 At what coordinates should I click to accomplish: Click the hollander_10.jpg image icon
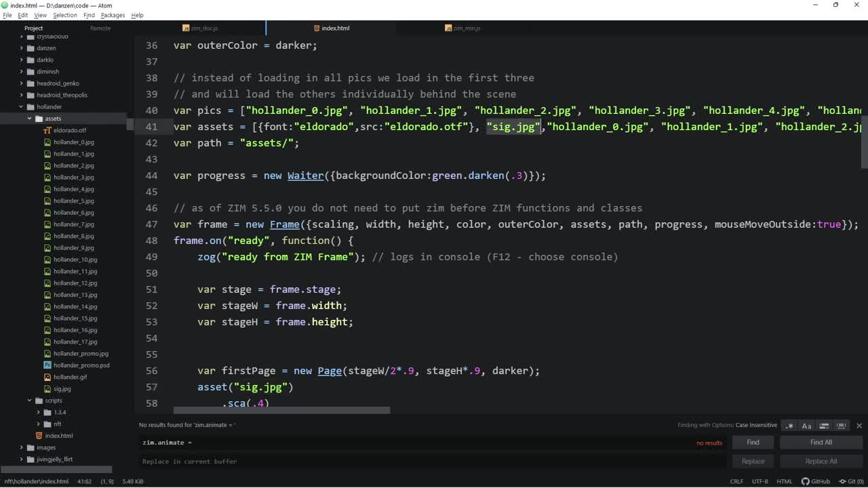click(x=47, y=260)
